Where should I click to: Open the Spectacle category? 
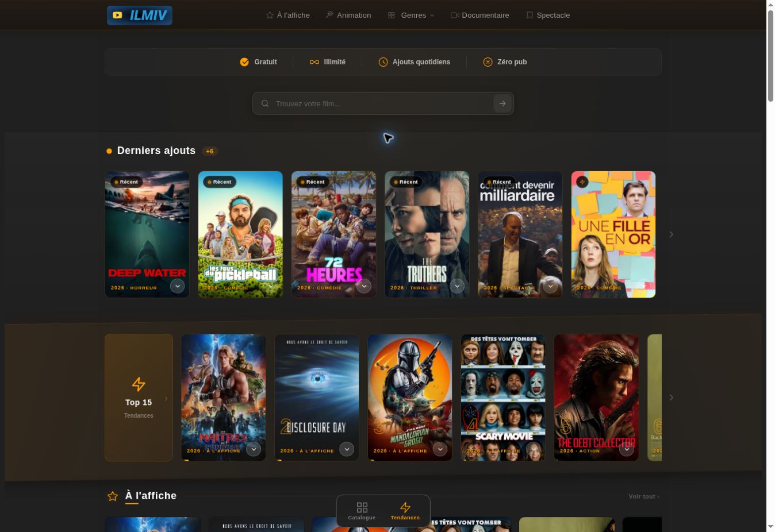click(x=548, y=16)
